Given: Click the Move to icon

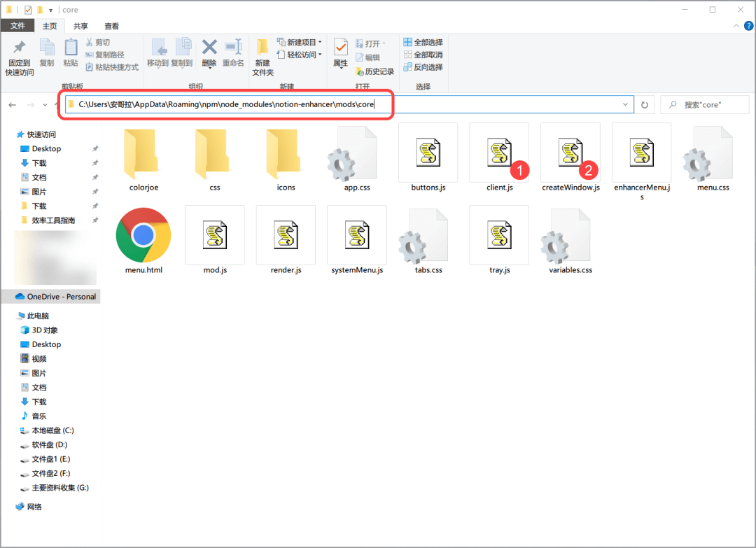Looking at the screenshot, I should pos(158,47).
